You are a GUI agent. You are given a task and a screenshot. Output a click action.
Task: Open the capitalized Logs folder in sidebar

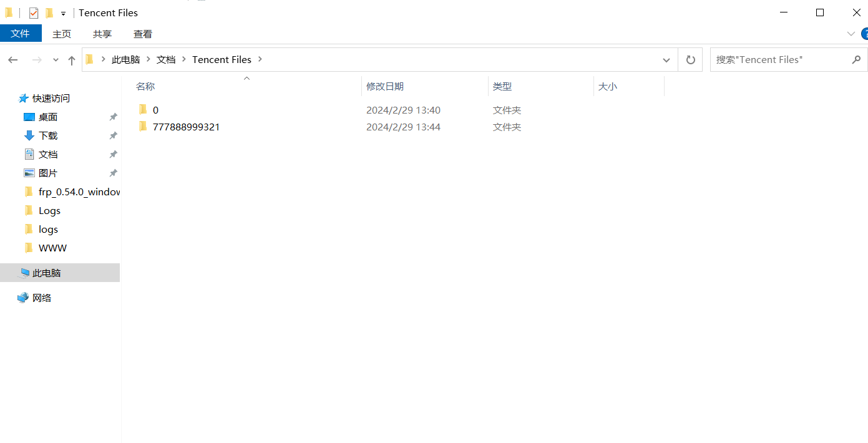click(x=49, y=210)
